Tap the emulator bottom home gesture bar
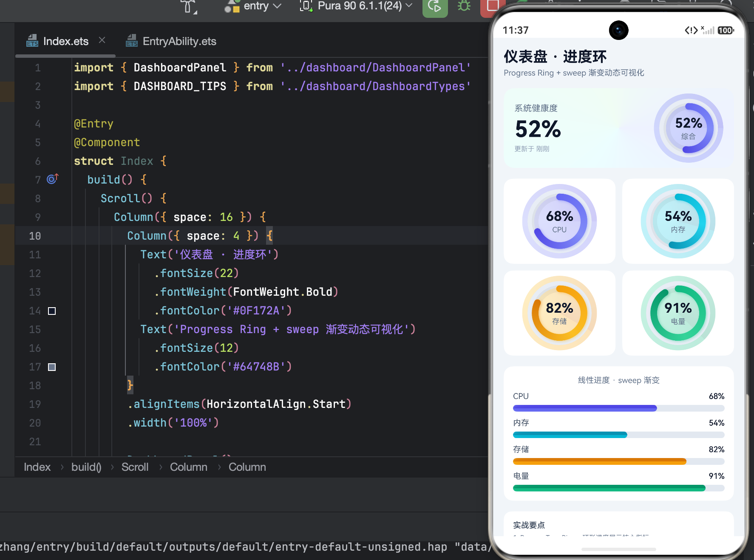This screenshot has height=560, width=754. coord(618,549)
